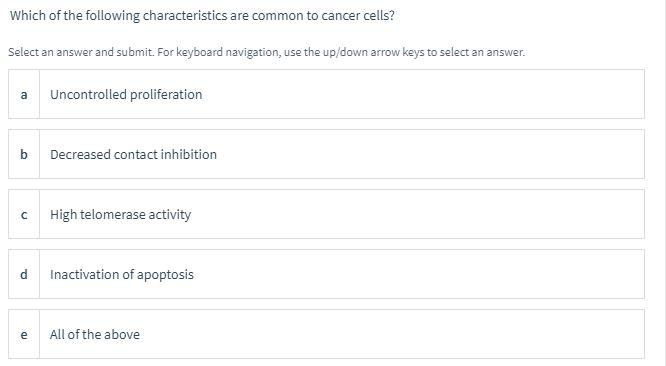Click the 'Uncontrolled proliferation' text label

(x=126, y=94)
